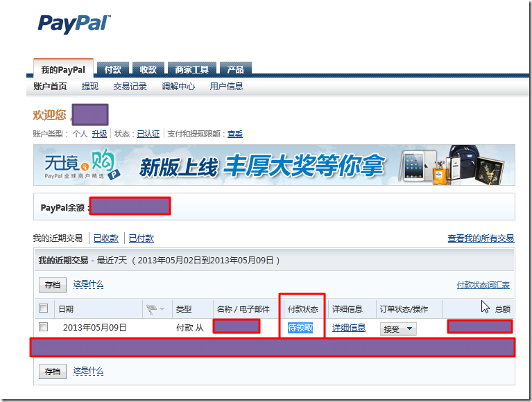Click the 我的近期交易 tab label
The image size is (532, 402).
pos(58,238)
